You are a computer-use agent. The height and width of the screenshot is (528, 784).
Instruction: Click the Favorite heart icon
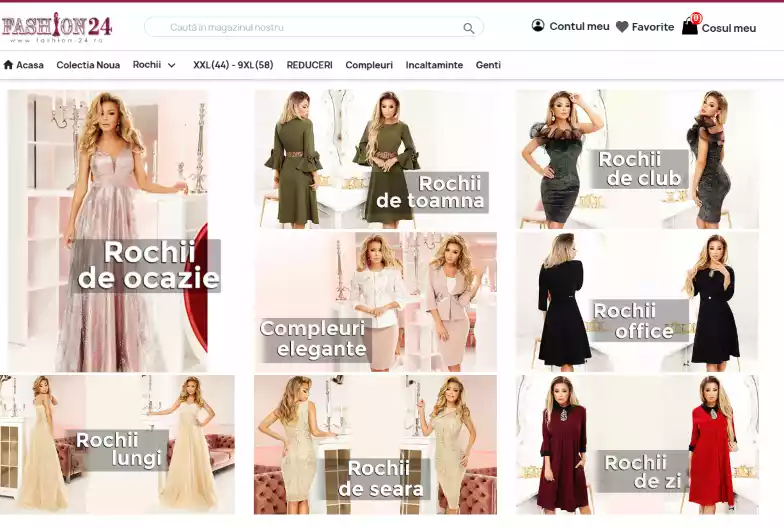coord(622,27)
